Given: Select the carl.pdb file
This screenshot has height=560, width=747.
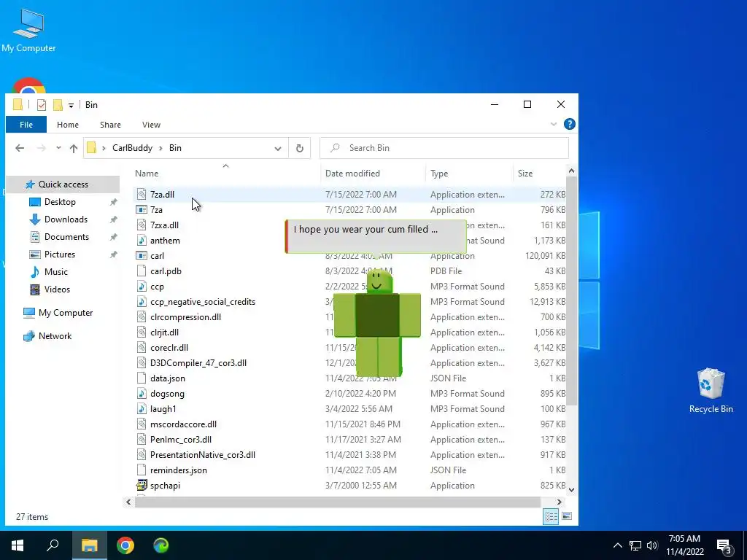Looking at the screenshot, I should (x=166, y=271).
